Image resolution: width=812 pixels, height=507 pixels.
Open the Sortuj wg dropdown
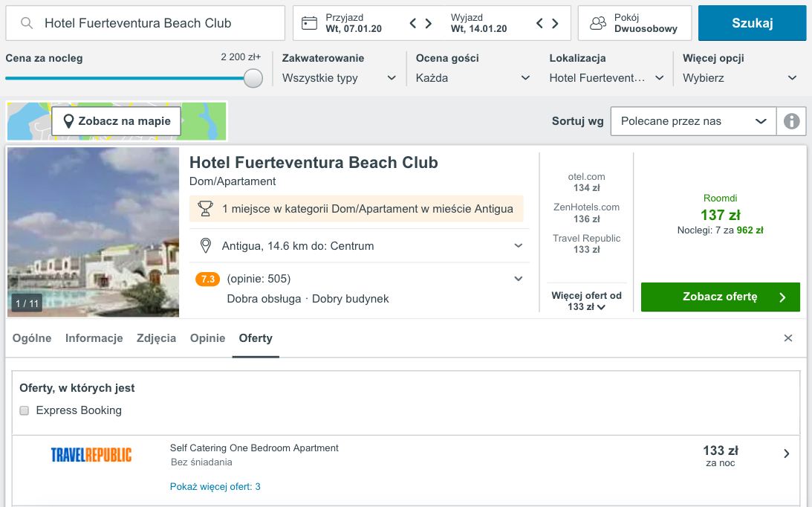[x=693, y=121]
